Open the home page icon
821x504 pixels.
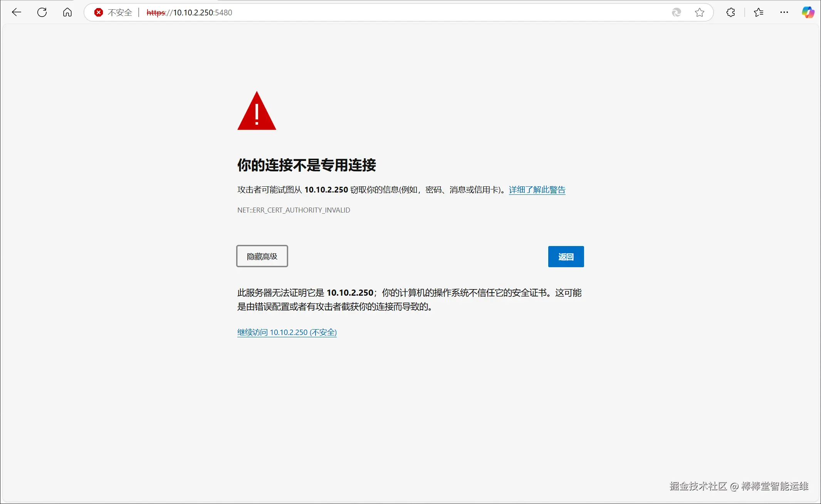(67, 12)
